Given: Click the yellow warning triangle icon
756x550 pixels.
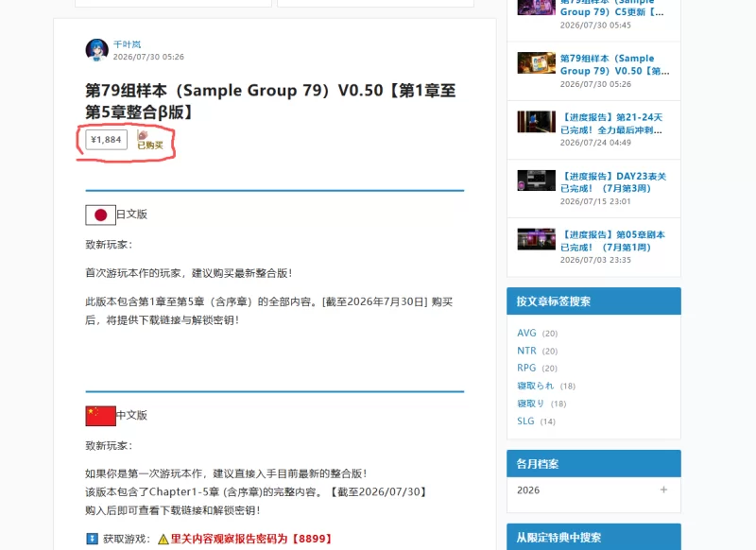Looking at the screenshot, I should (x=163, y=539).
